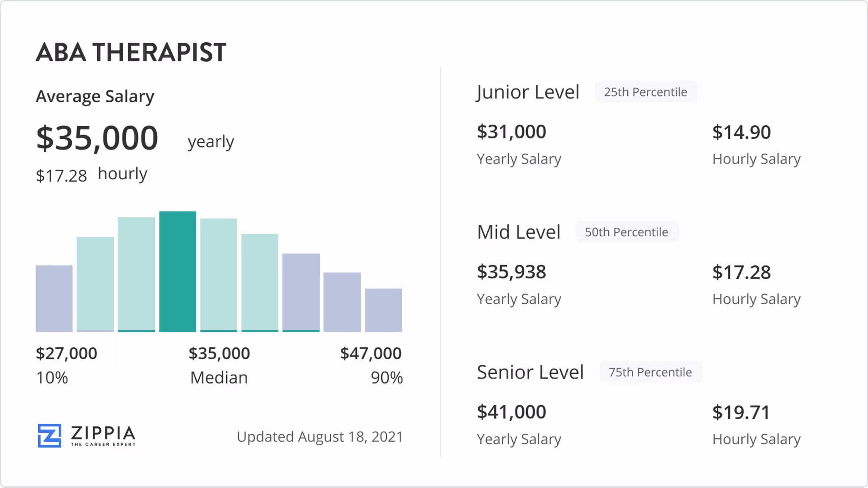This screenshot has width=868, height=488.
Task: Click the $19.71 senior hourly salary
Action: (741, 412)
